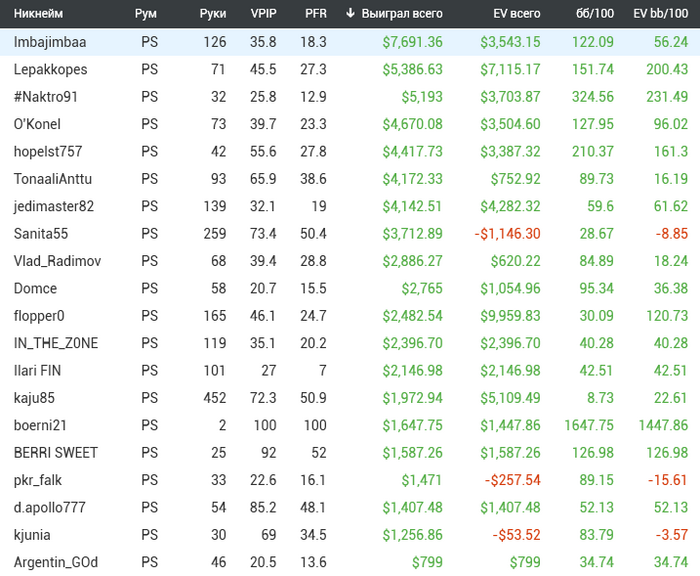Sort by бб/100 column header
Screen dimensions: 700x576
pos(595,13)
